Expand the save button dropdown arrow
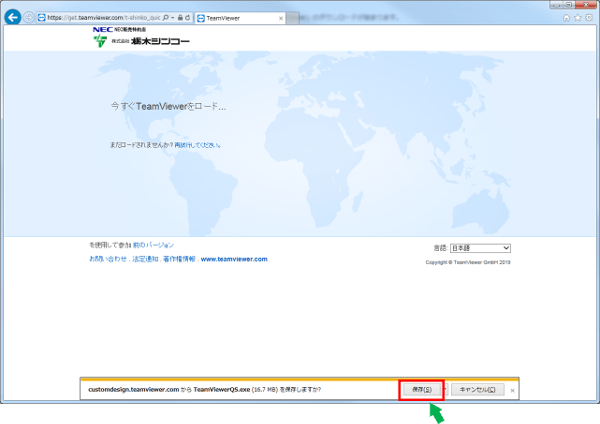The height and width of the screenshot is (424, 600). pos(445,390)
